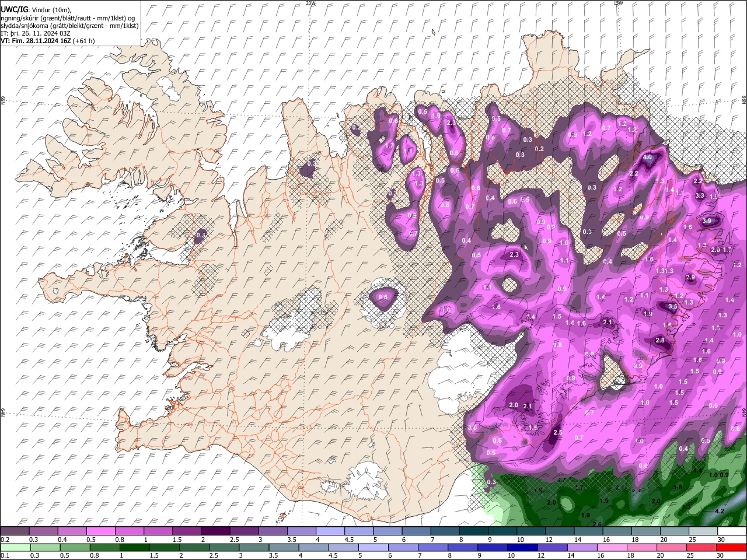The height and width of the screenshot is (560, 747).
Task: Click the '3.3' snowfall value in the northeast
Action: pos(700,195)
